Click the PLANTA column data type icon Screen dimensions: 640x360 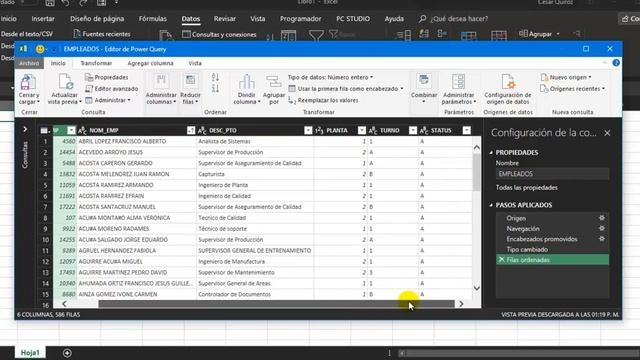[320, 130]
